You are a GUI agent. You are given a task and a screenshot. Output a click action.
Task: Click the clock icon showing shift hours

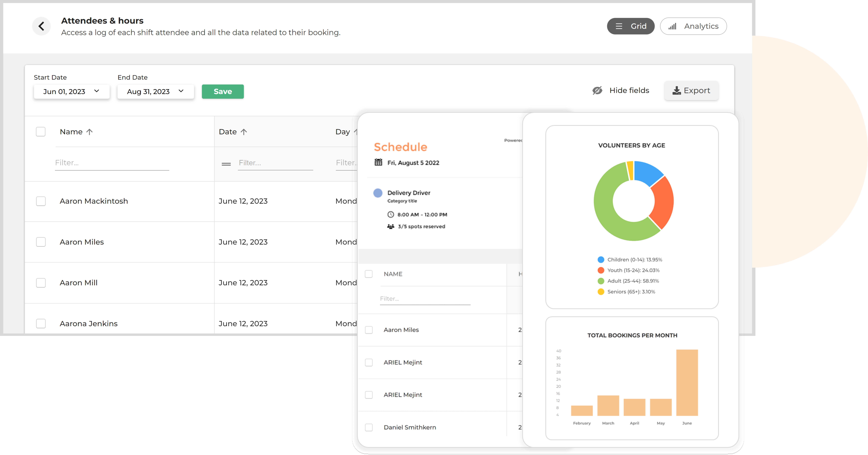pos(391,214)
